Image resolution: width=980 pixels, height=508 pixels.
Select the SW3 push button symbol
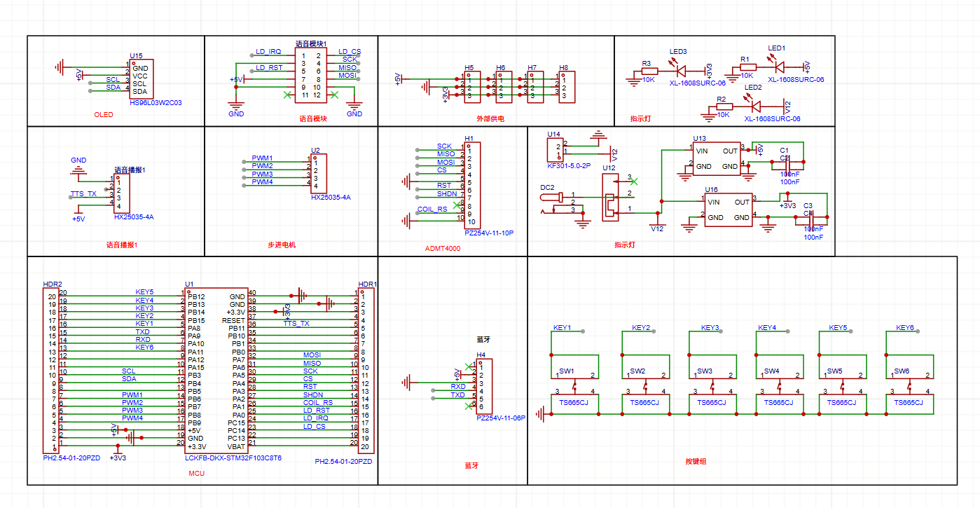click(715, 385)
